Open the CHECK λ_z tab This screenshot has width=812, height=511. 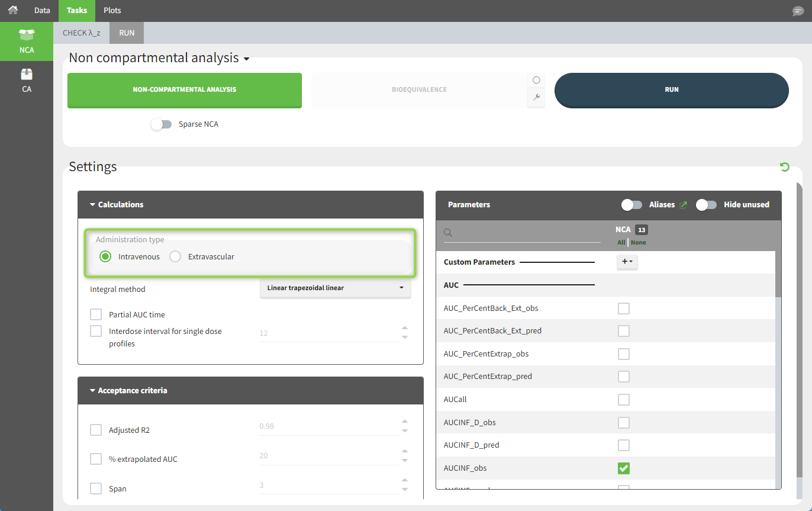click(x=81, y=33)
